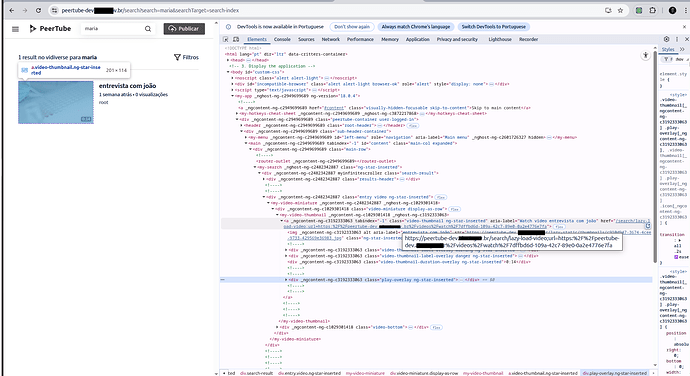Switch to the Console tab
Viewport: 690px width, 376px height.
pyautogui.click(x=282, y=39)
